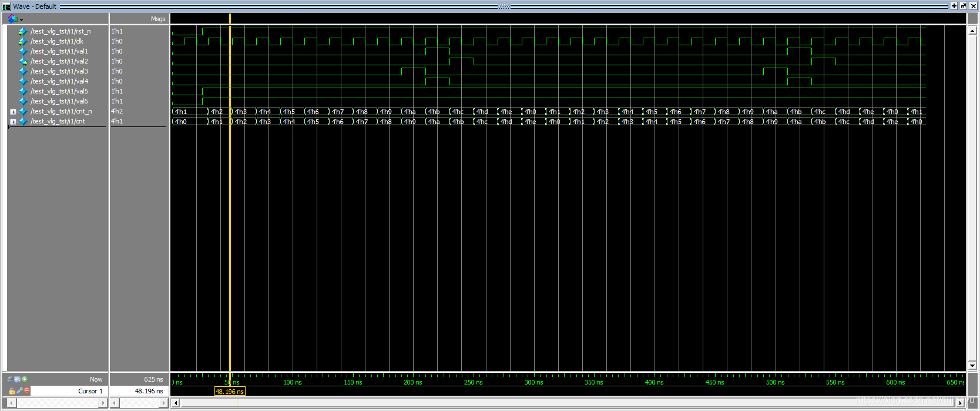The image size is (980, 411).
Task: Click the 100 ns timeline label
Action: tap(293, 382)
